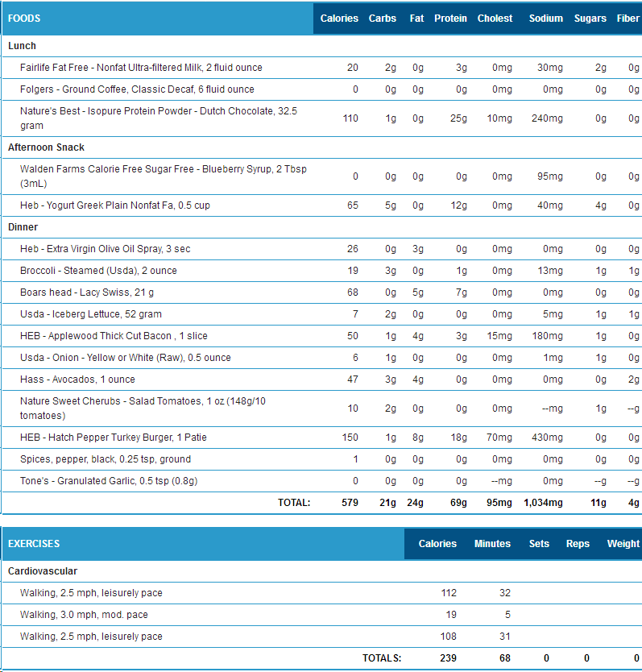
Task: Click the 32 minutes walking value
Action: tap(505, 593)
